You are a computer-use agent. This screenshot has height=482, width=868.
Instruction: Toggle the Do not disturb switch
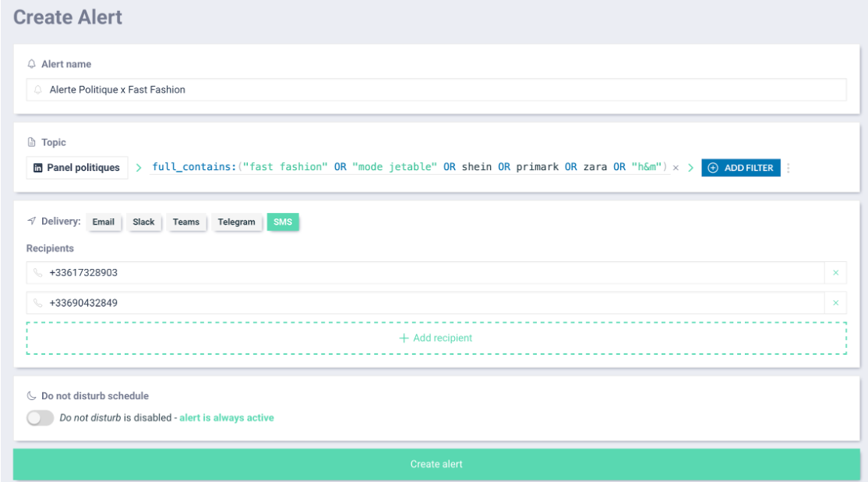pyautogui.click(x=40, y=418)
